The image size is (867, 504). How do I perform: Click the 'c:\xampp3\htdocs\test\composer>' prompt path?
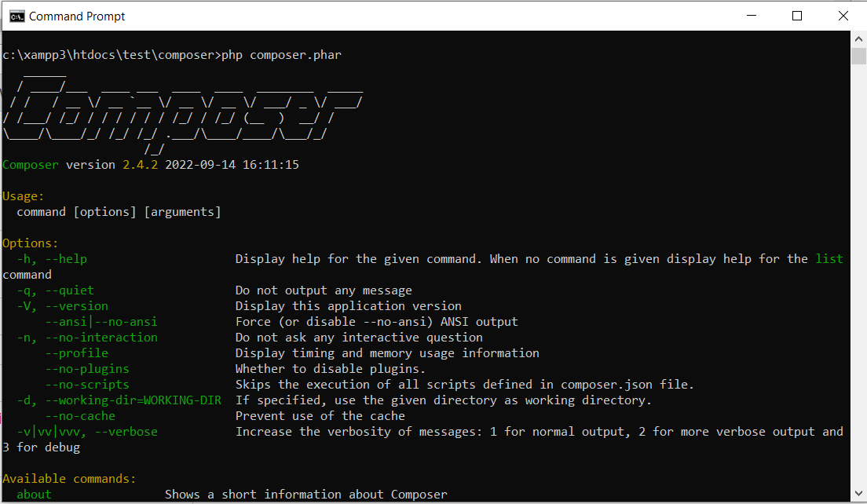112,55
